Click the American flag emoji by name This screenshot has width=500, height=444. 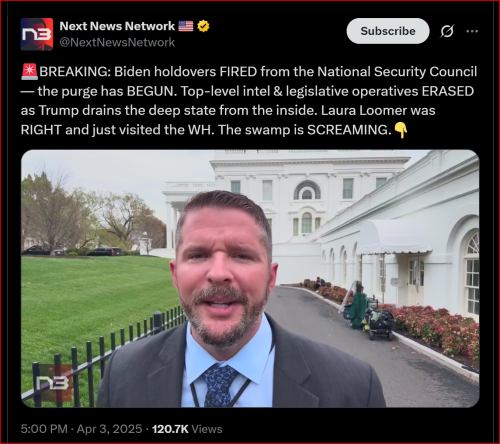(186, 26)
